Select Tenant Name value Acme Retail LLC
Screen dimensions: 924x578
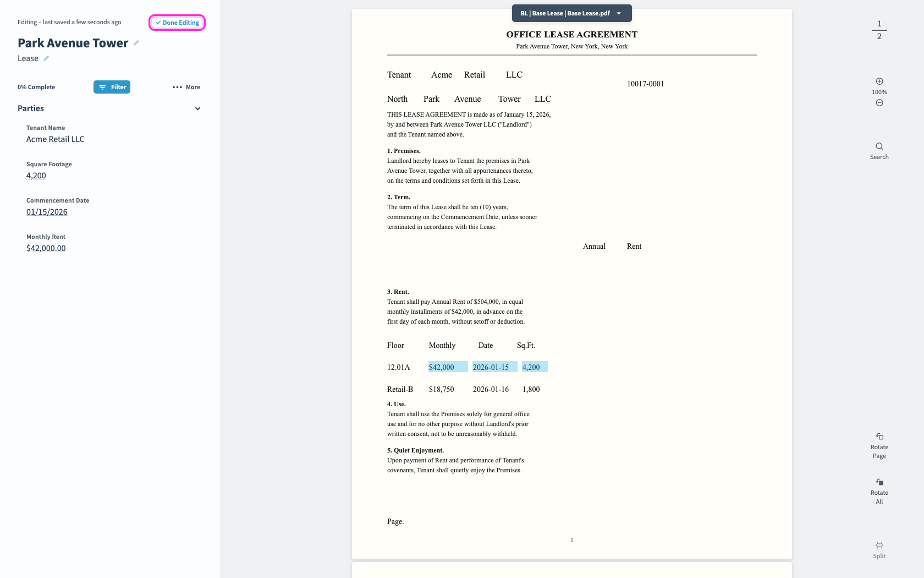56,139
